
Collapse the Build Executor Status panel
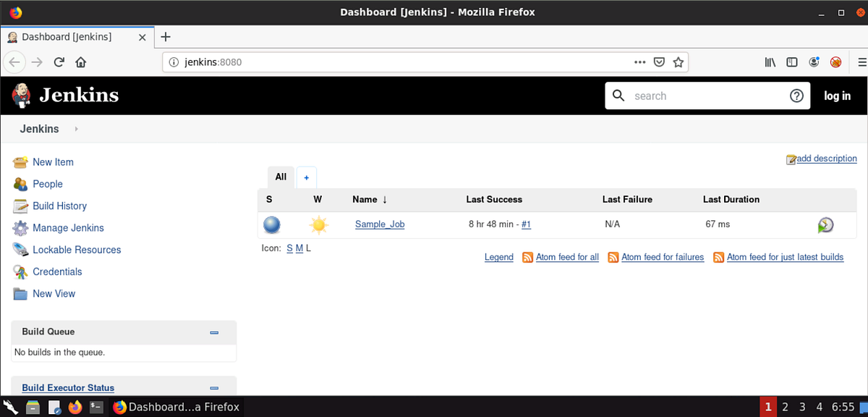pyautogui.click(x=214, y=387)
